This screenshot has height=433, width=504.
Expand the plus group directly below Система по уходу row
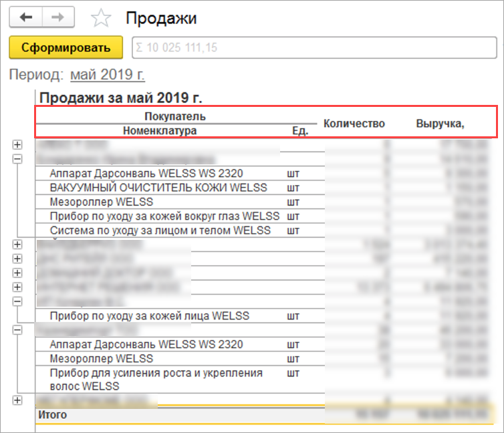[17, 245]
